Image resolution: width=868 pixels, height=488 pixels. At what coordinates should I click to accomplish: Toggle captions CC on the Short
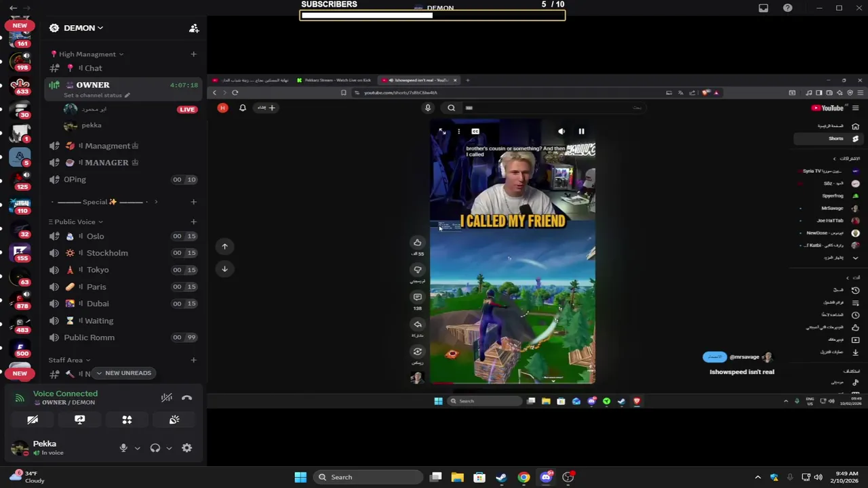(x=475, y=131)
